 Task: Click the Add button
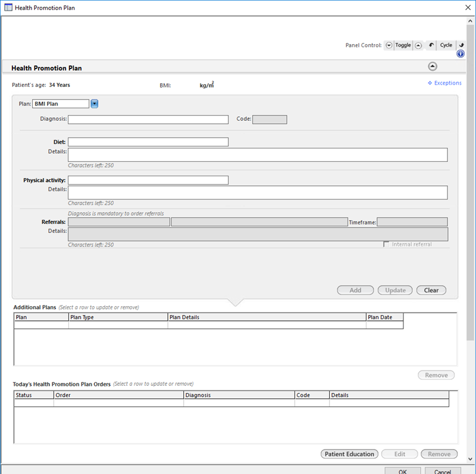(355, 290)
